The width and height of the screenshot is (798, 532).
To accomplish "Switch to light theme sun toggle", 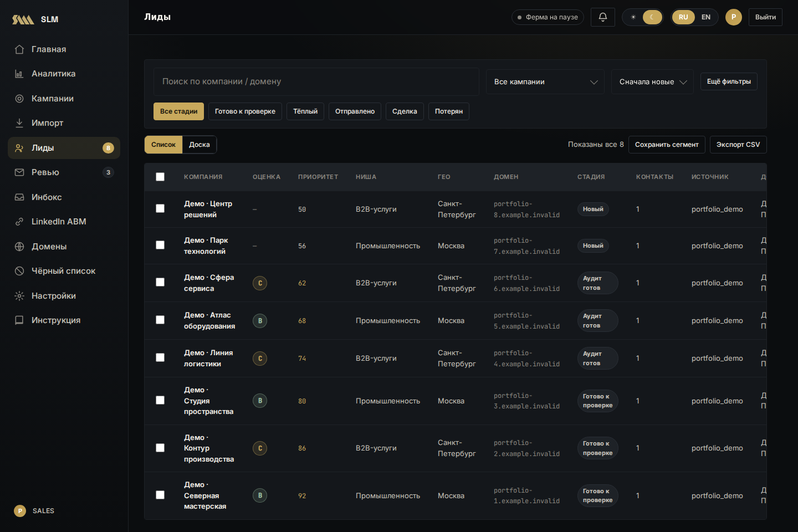I will coord(633,17).
